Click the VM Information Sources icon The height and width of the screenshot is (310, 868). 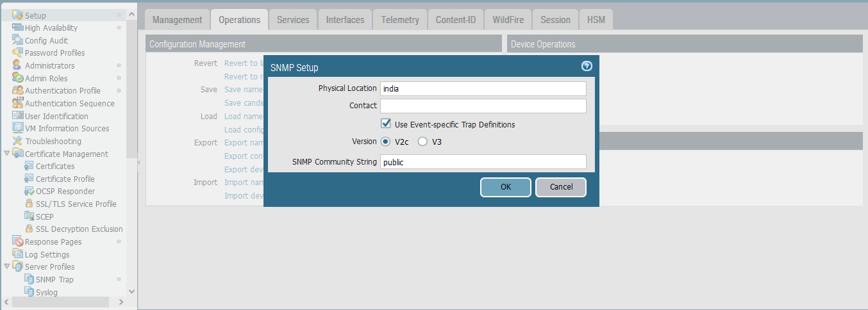(x=18, y=128)
